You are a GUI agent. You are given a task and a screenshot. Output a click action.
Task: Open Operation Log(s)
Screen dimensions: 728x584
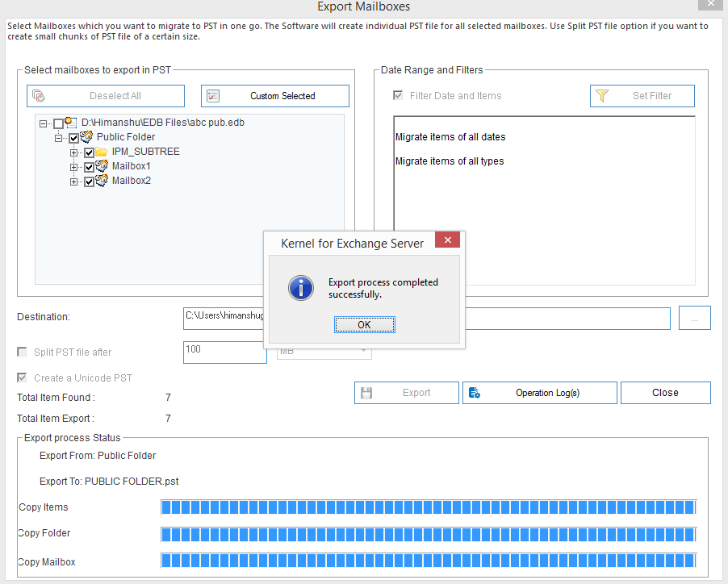point(540,393)
